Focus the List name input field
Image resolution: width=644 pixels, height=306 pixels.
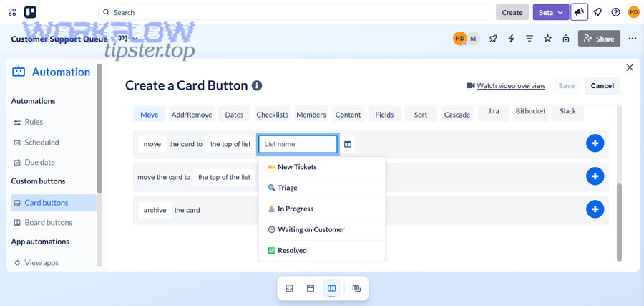pyautogui.click(x=298, y=144)
